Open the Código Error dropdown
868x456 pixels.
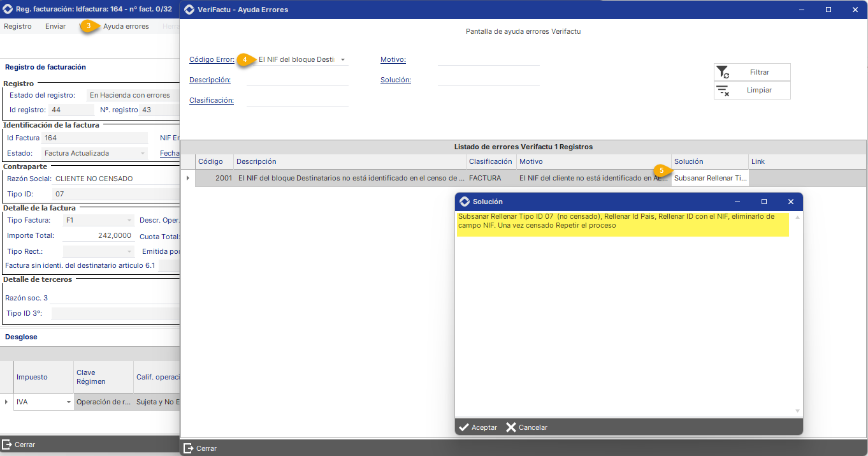pyautogui.click(x=343, y=60)
